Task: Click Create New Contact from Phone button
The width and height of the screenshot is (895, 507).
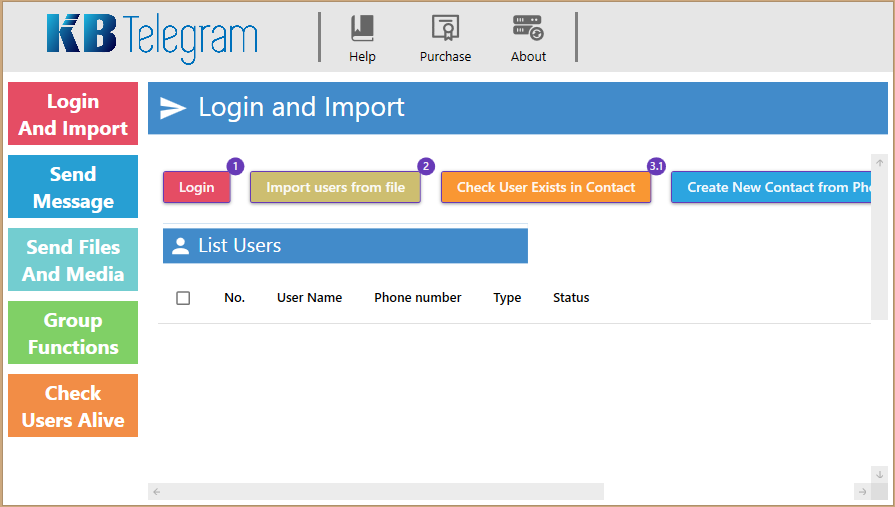Action: [x=771, y=187]
